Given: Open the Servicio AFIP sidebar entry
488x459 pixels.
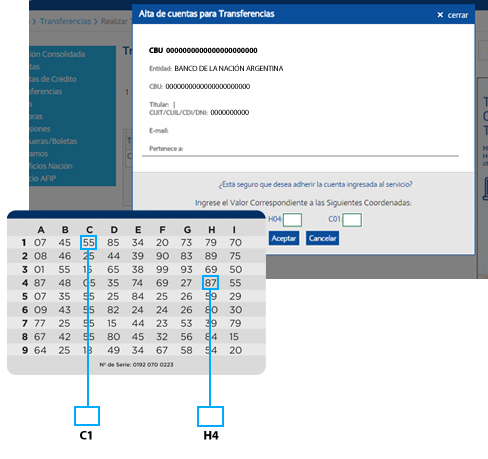Looking at the screenshot, I should [x=43, y=178].
